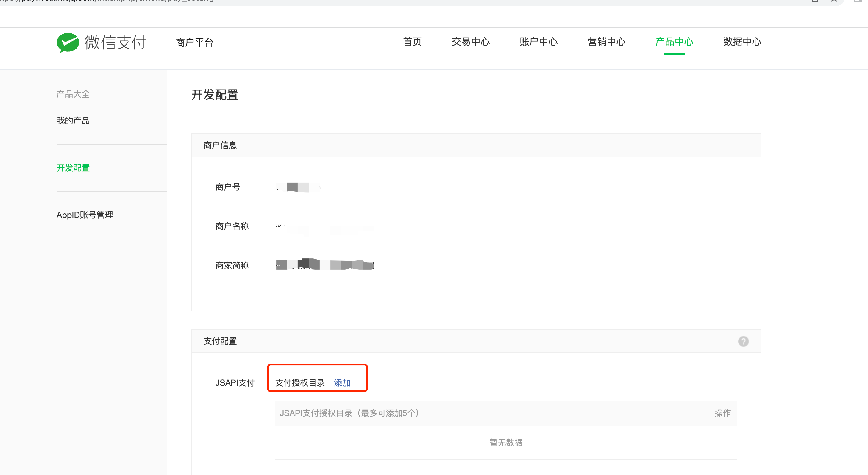Select the 产品中心 tab

(674, 42)
